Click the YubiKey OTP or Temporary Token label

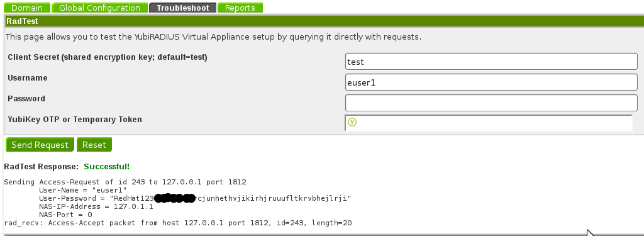coord(75,119)
